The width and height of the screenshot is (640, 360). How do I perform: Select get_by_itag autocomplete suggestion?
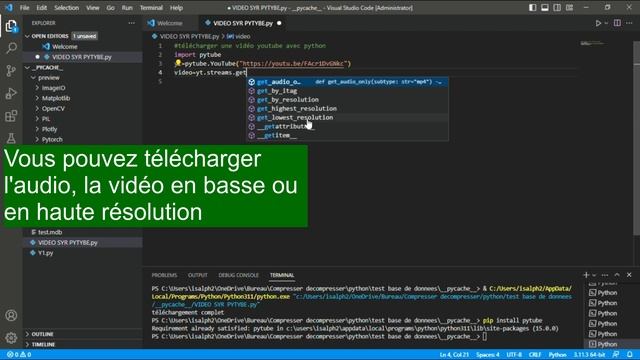[347, 91]
